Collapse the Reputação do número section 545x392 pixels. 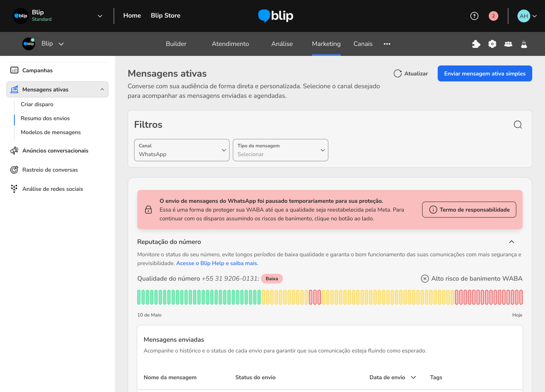pos(511,242)
